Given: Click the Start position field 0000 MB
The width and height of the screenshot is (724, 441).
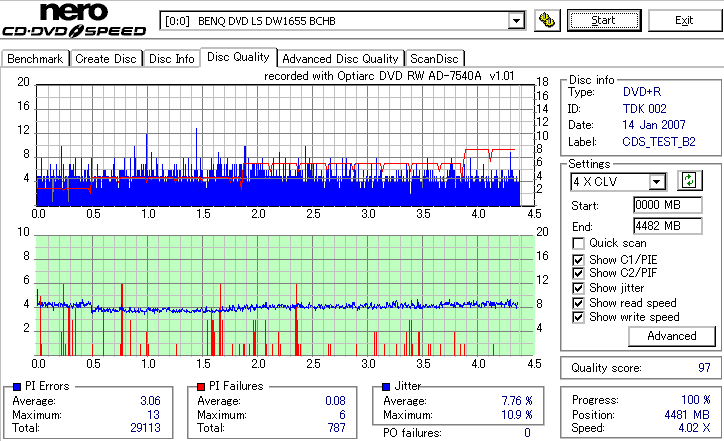Looking at the screenshot, I should tap(668, 205).
